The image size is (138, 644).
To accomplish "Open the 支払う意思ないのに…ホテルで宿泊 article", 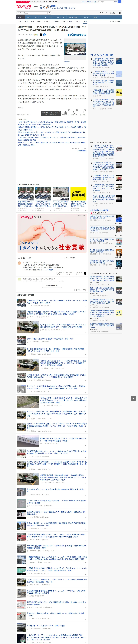I will click(x=63, y=326).
